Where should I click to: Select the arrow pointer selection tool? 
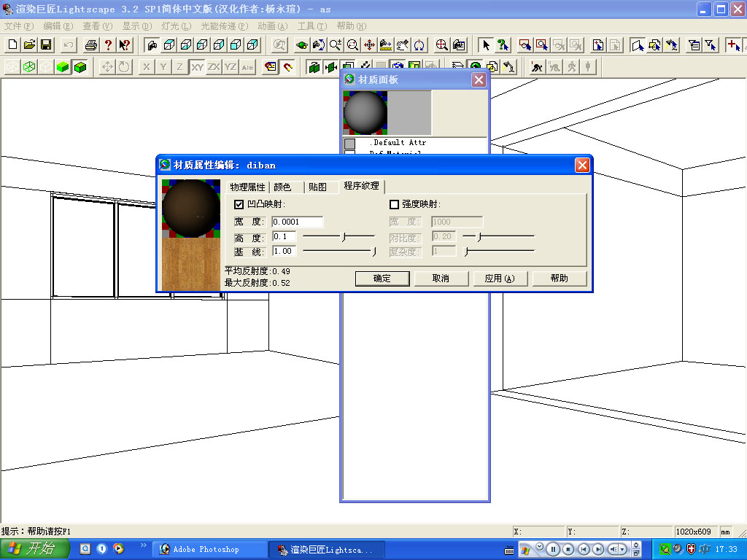tap(486, 44)
